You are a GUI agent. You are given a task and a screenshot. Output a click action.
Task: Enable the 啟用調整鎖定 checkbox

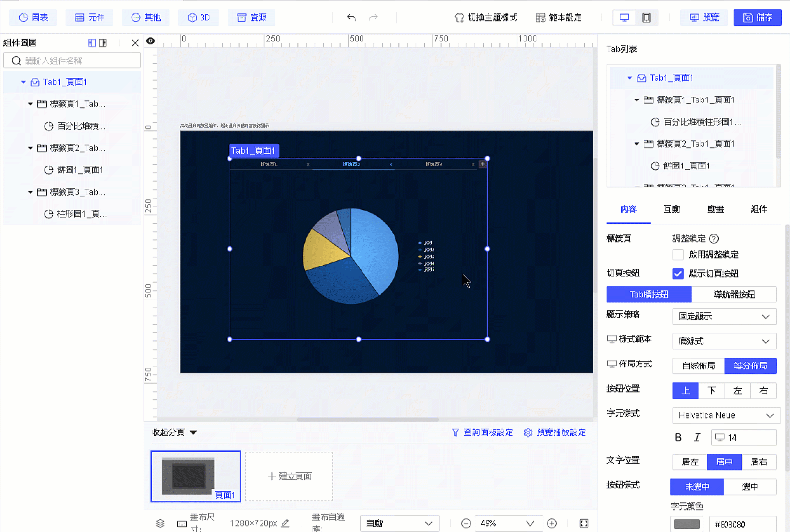(678, 255)
